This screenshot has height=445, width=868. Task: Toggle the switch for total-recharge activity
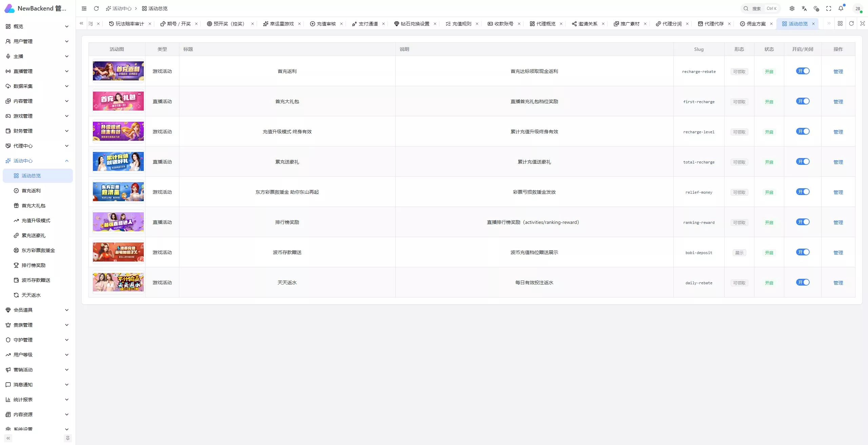tap(803, 162)
